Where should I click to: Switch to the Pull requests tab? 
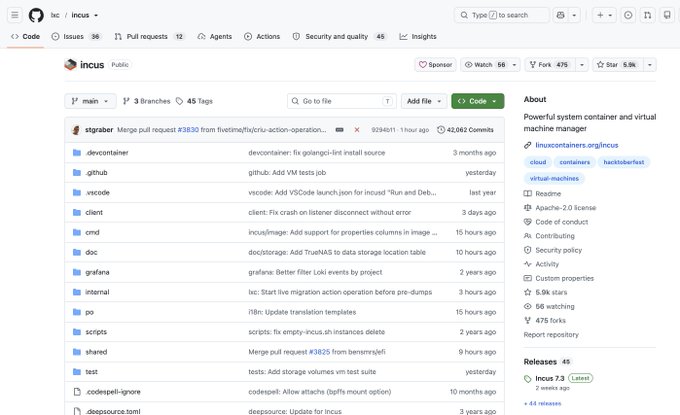(x=149, y=36)
